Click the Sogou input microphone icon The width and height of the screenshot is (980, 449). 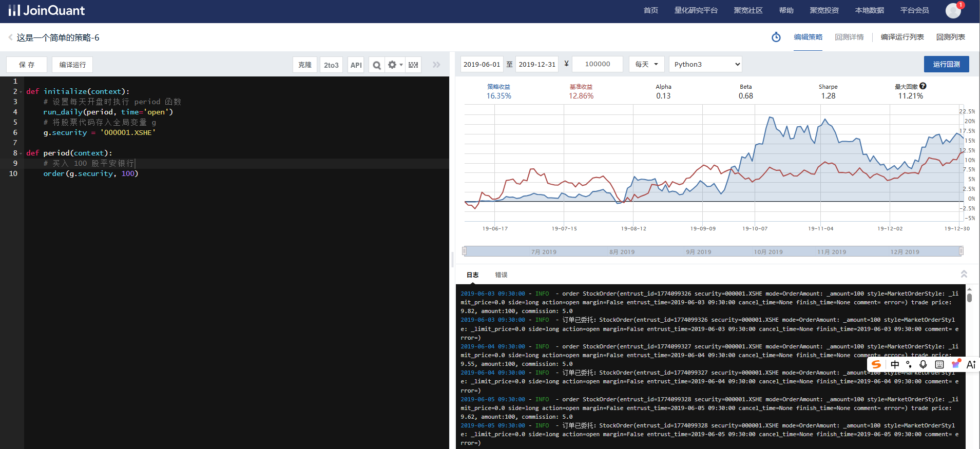click(923, 364)
